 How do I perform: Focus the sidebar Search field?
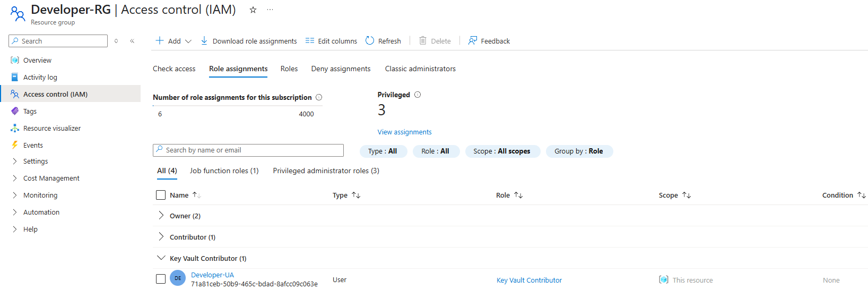[58, 41]
